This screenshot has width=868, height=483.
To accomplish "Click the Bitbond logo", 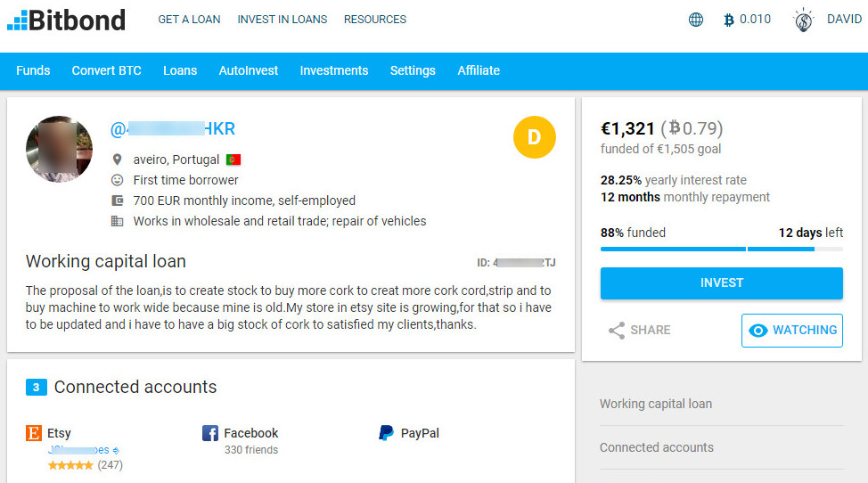I will (x=67, y=20).
